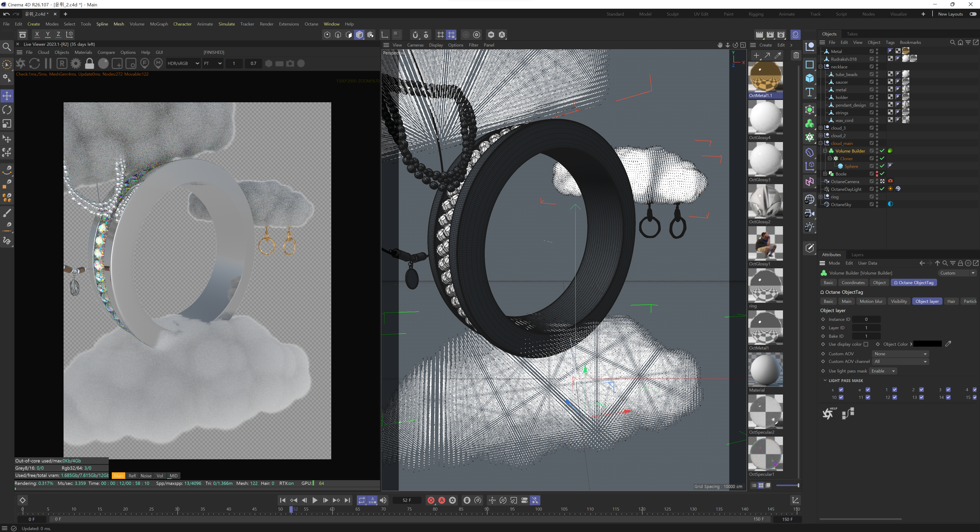Click the Noise render pass button
The height and width of the screenshot is (532, 980).
[x=146, y=476]
